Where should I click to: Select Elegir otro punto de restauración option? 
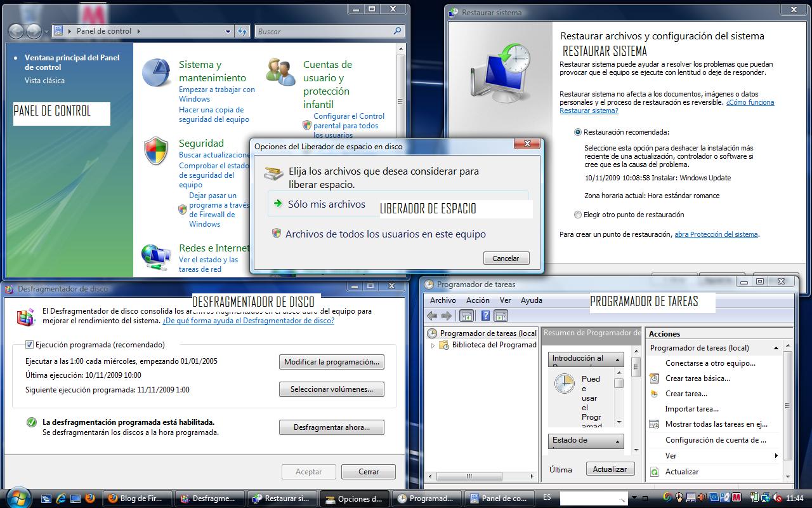pos(577,215)
